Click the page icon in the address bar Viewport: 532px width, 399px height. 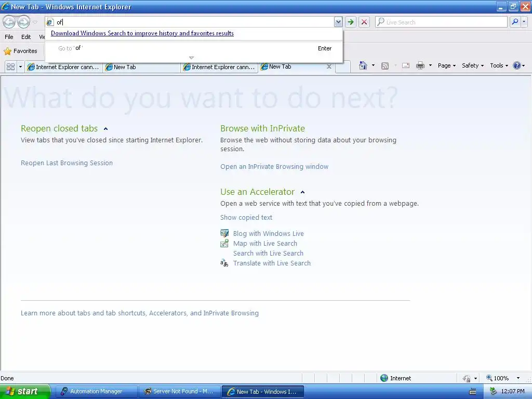coord(50,22)
